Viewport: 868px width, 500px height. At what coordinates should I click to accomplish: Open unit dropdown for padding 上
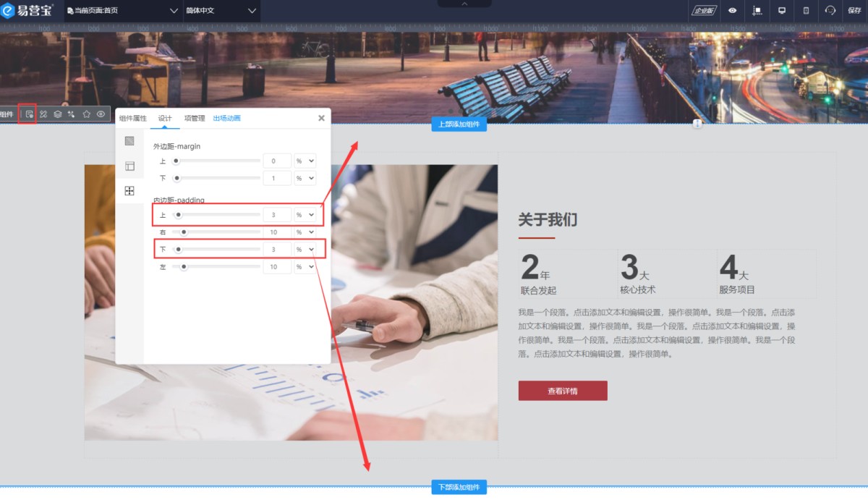[305, 215]
